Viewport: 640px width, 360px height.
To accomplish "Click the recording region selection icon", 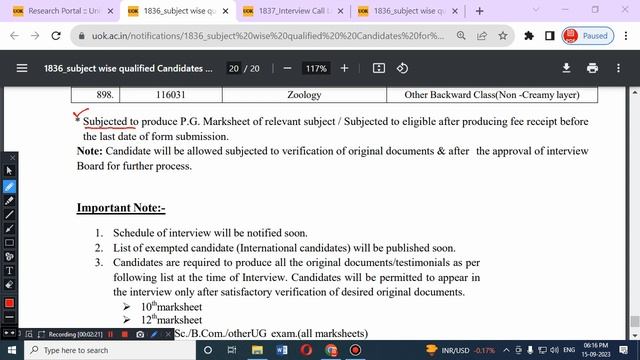I will click(41, 334).
